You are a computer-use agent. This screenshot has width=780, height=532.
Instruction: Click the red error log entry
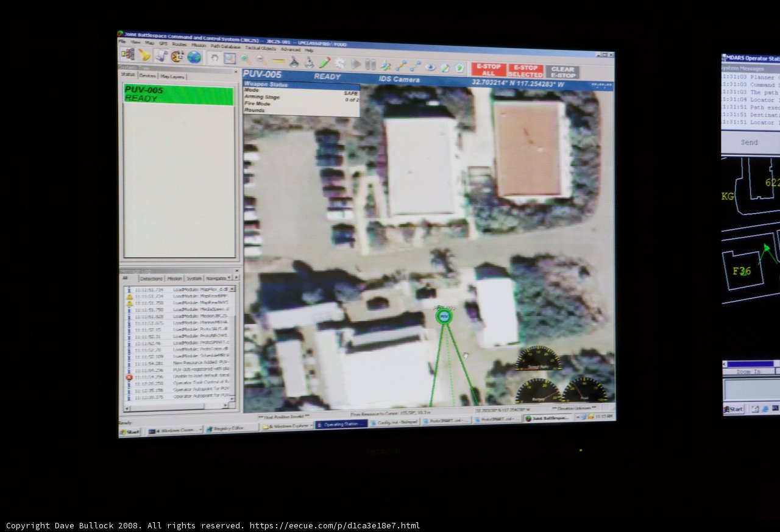[177, 377]
